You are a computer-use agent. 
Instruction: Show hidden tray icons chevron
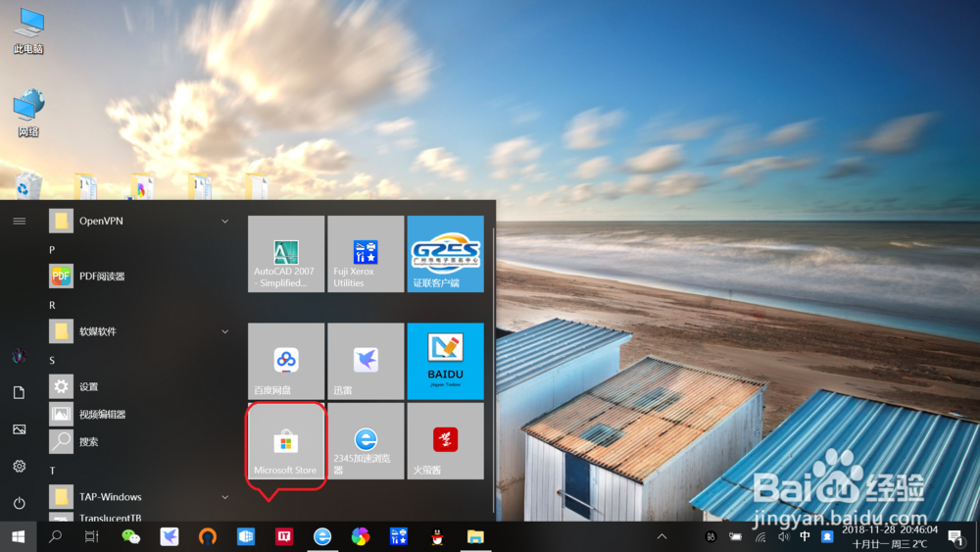661,536
